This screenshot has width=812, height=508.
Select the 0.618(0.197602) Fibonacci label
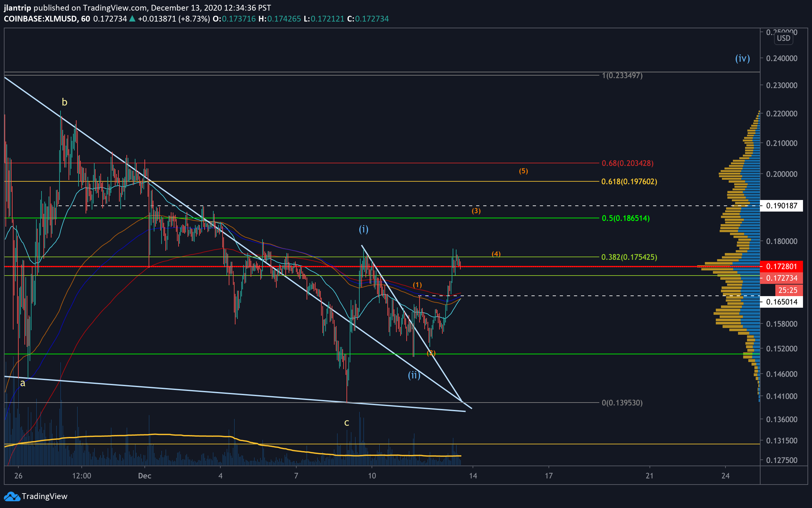point(629,182)
